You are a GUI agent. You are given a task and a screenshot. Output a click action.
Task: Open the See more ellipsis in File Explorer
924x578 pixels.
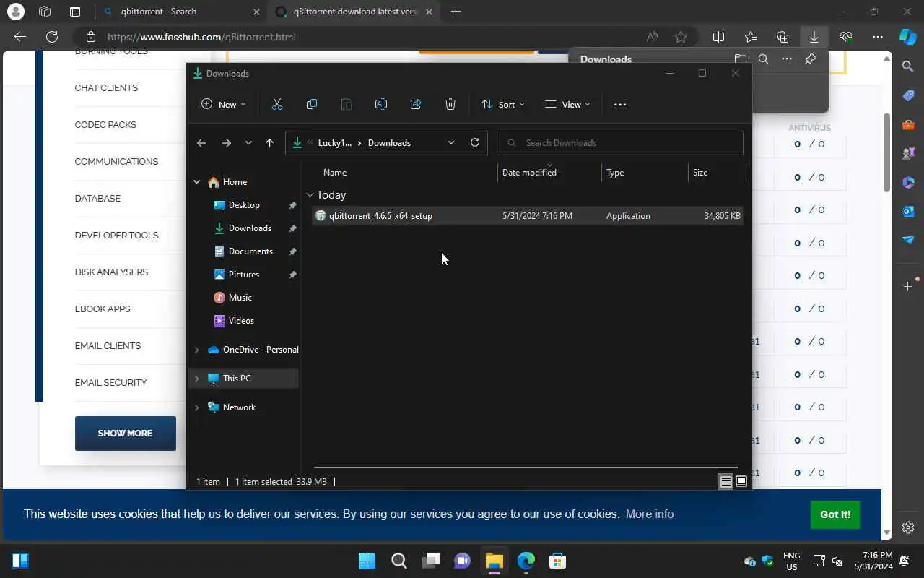pyautogui.click(x=620, y=105)
